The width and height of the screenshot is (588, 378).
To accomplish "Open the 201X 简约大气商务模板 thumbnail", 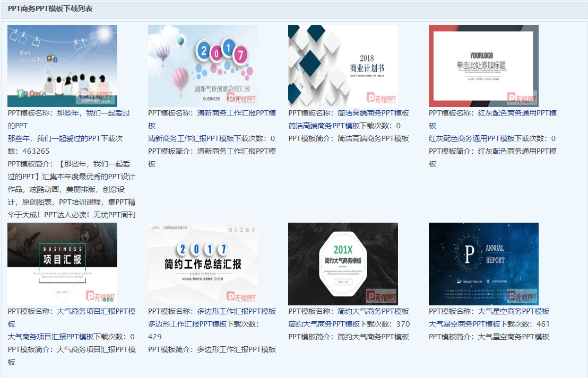I will 343,263.
